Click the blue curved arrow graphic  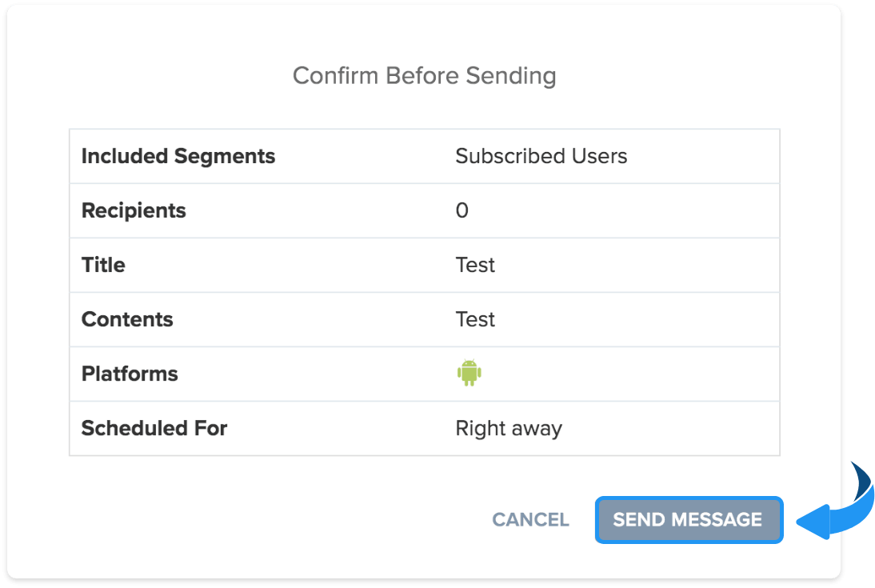[836, 502]
